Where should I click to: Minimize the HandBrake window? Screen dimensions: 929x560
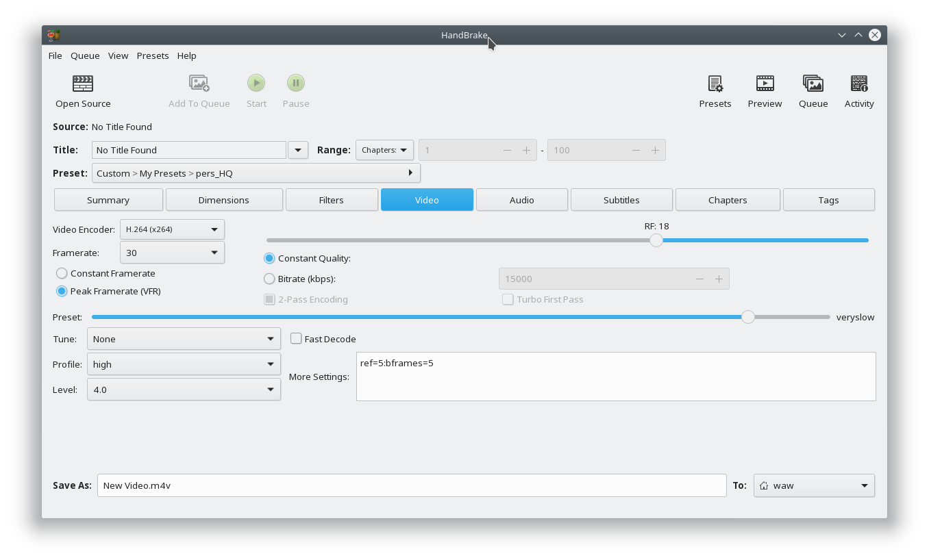point(842,35)
